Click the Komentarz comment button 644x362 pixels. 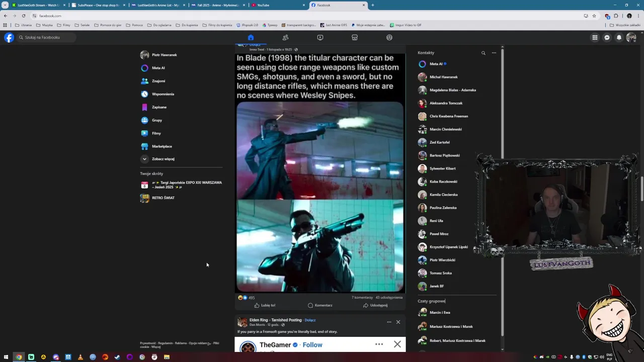[x=320, y=305]
